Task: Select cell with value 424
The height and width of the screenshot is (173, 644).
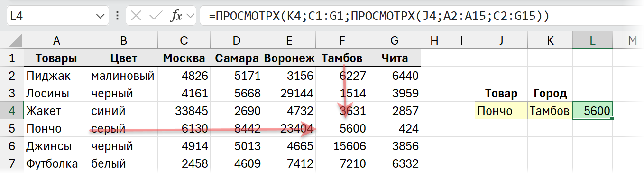Action: (x=395, y=129)
